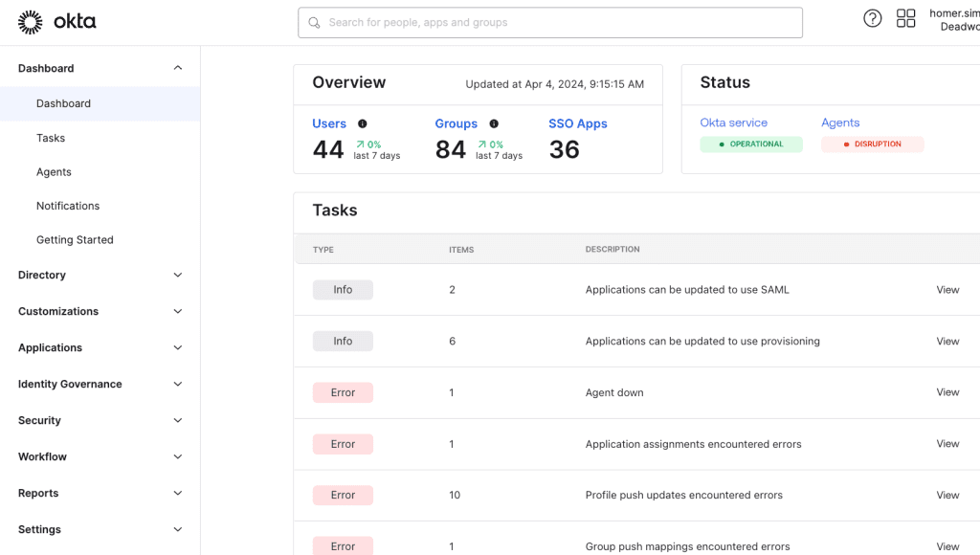Expand the Settings section
The height and width of the screenshot is (555, 980).
[100, 529]
